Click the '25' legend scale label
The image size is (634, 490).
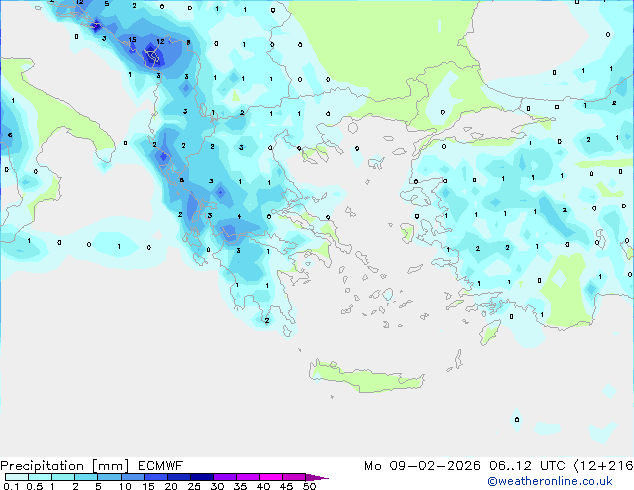(x=194, y=486)
